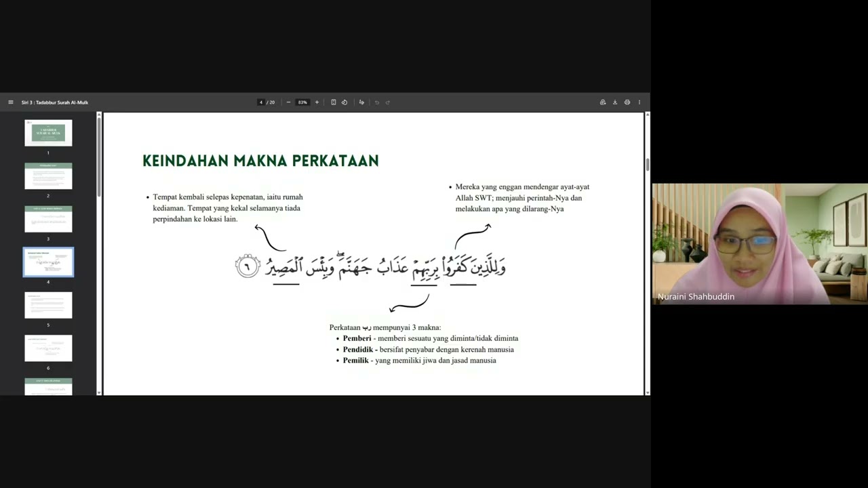Click the name label Nuraini Shahbuddin
The image size is (868, 488).
click(696, 297)
